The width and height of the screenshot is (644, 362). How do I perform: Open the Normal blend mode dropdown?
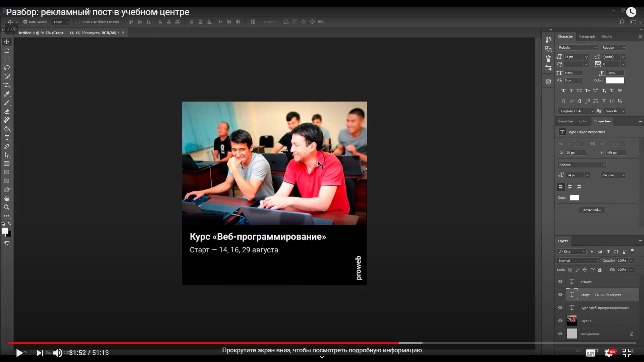[578, 261]
